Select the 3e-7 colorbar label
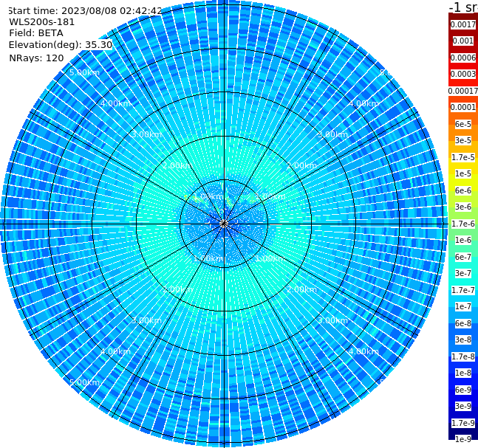The image size is (478, 448). pos(463,273)
